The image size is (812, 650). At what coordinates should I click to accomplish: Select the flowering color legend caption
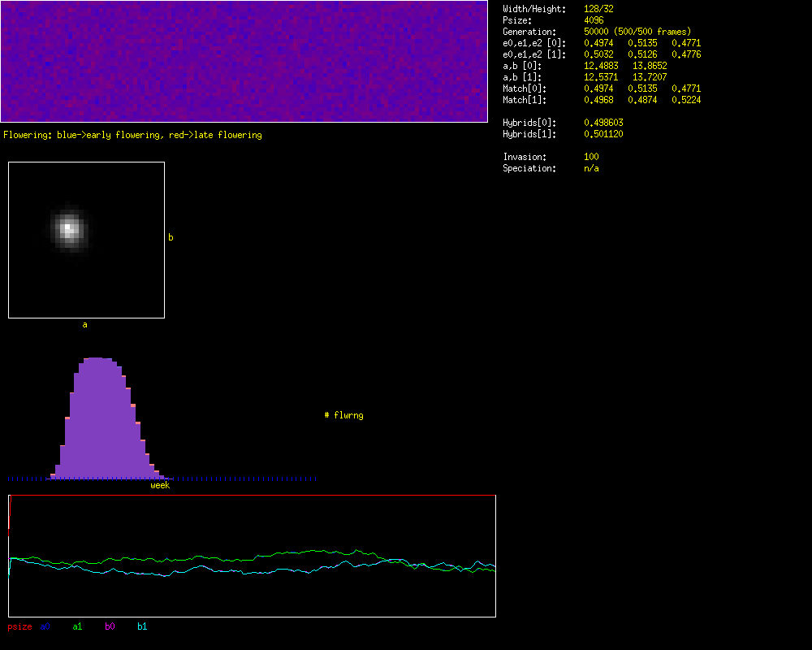pos(132,136)
